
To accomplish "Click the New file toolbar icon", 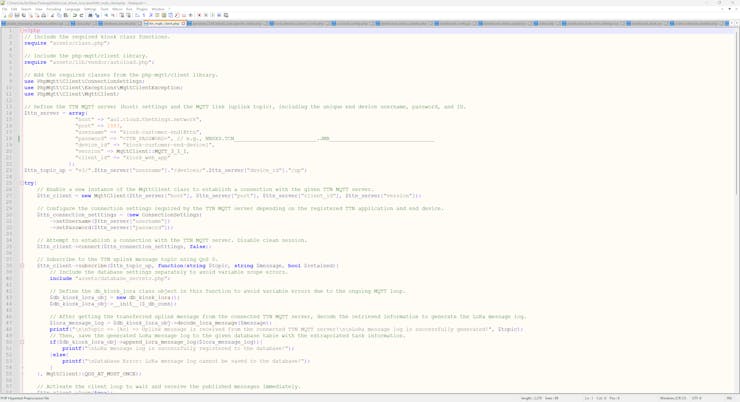I will tap(5, 15).
